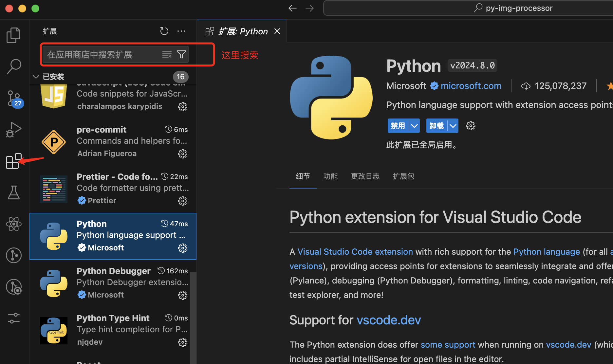Screen dimensions: 613x364
Task: Open the versions link in description
Action: point(306,266)
